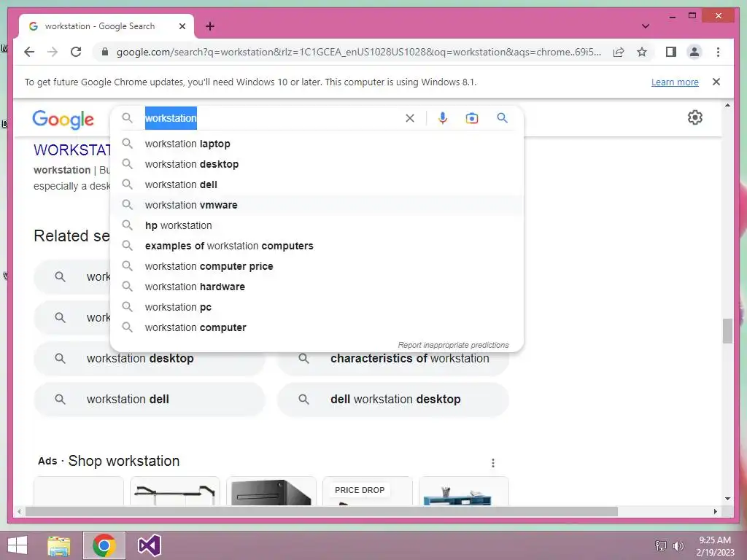The image size is (747, 560).
Task: Open the Shop workstation ads options menu
Action: click(493, 463)
